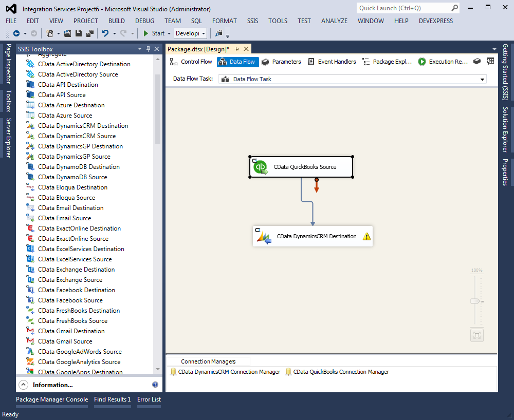The height and width of the screenshot is (420, 514).
Task: Switch to the Control Flow tab
Action: point(191,62)
